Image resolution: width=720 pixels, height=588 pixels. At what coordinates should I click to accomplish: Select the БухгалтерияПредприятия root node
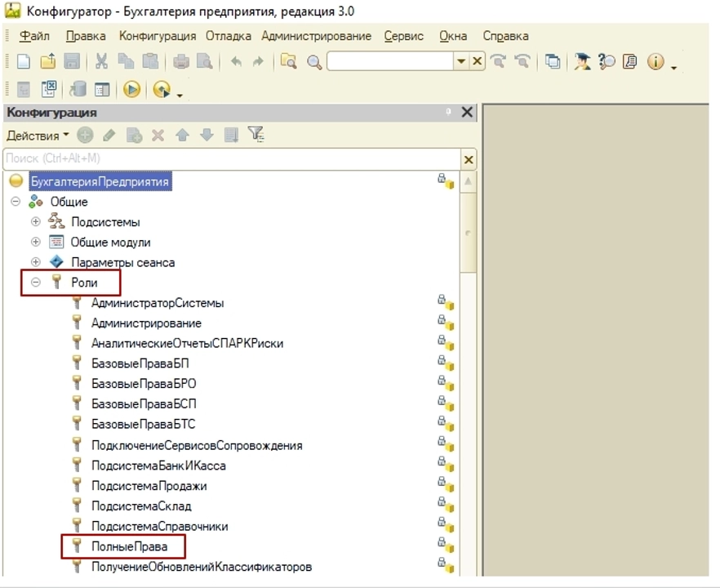click(100, 181)
